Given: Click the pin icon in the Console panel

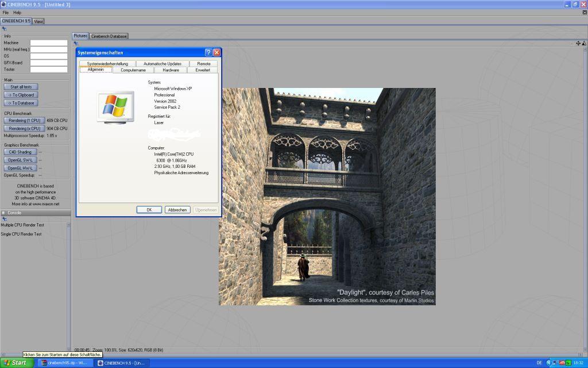Looking at the screenshot, I should click(x=4, y=219).
